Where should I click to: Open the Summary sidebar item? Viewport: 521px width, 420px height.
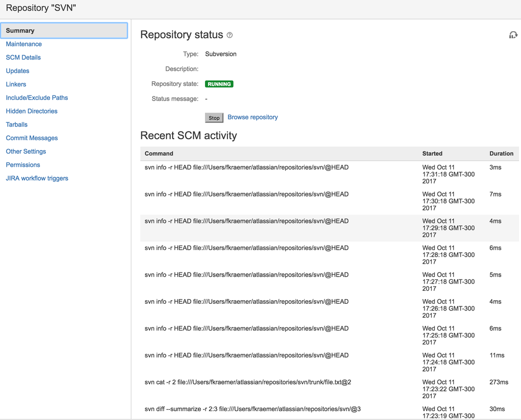click(x=64, y=31)
